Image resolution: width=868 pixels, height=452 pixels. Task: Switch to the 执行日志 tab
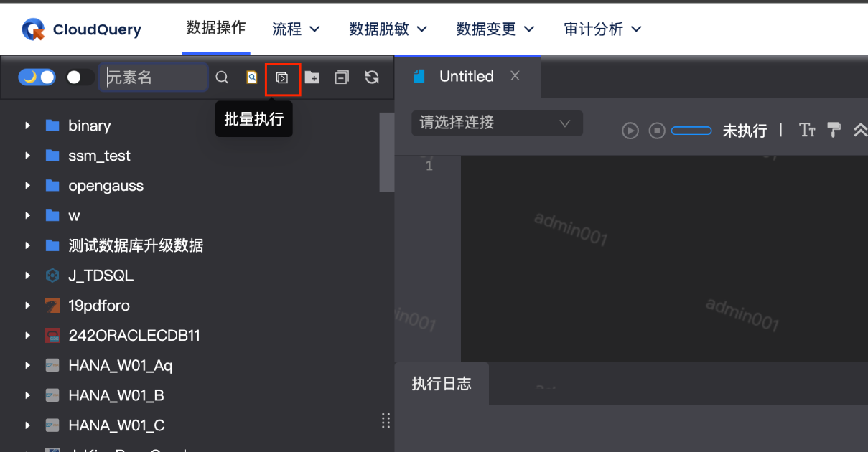442,384
